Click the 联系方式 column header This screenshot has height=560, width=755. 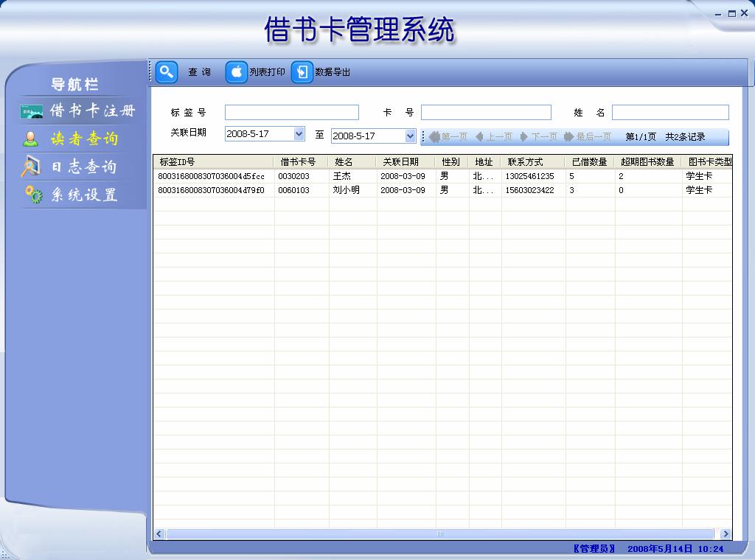coord(533,162)
